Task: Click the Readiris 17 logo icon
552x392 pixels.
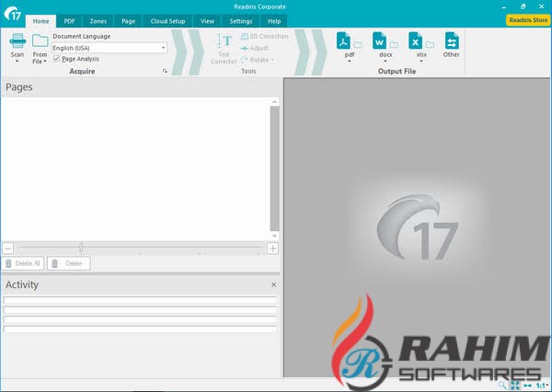Action: tap(13, 14)
